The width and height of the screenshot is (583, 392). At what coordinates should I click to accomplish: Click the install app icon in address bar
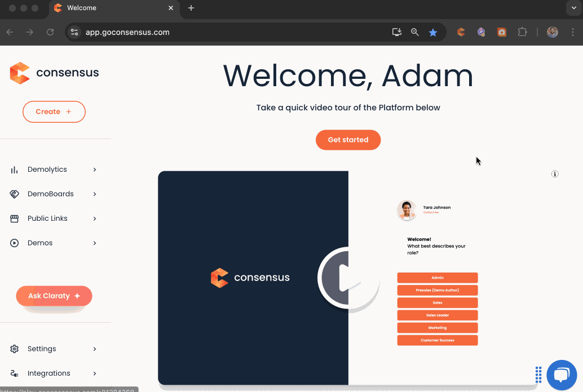(397, 32)
